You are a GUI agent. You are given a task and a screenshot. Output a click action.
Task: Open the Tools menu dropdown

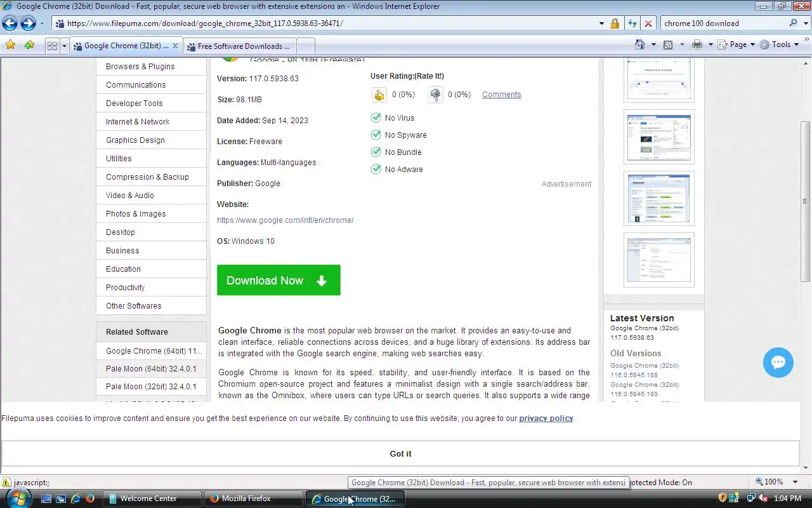(780, 44)
